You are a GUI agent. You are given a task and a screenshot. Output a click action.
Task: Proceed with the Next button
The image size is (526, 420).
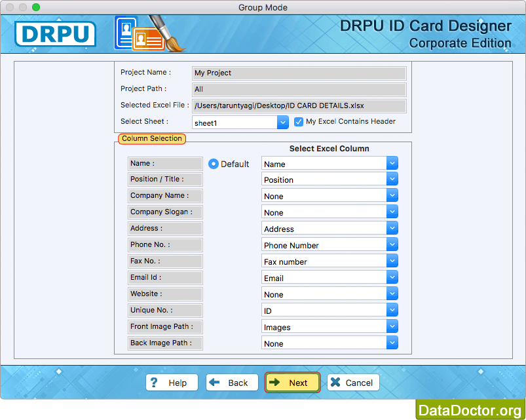pyautogui.click(x=293, y=383)
